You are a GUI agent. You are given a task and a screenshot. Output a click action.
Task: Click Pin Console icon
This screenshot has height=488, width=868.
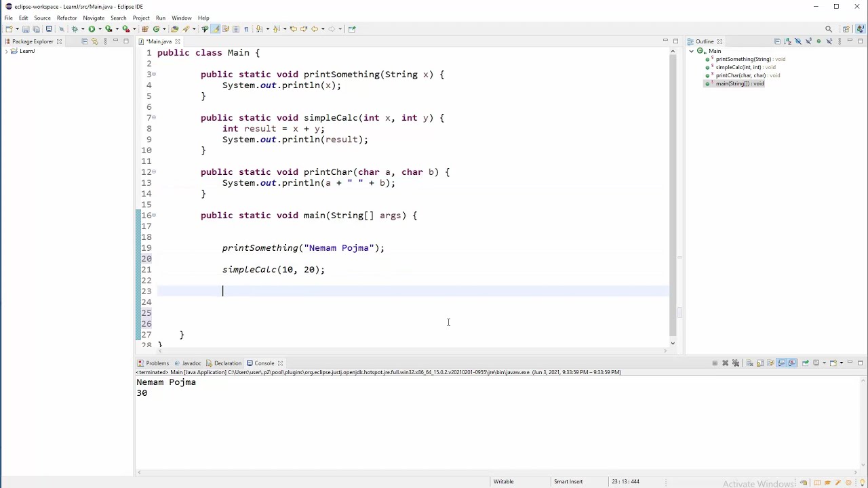[x=806, y=363]
